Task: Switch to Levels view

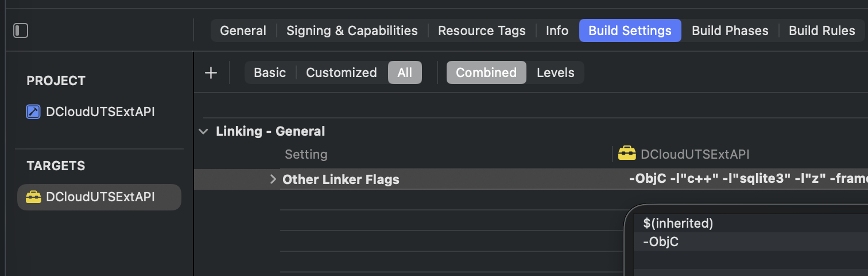Action: 556,73
